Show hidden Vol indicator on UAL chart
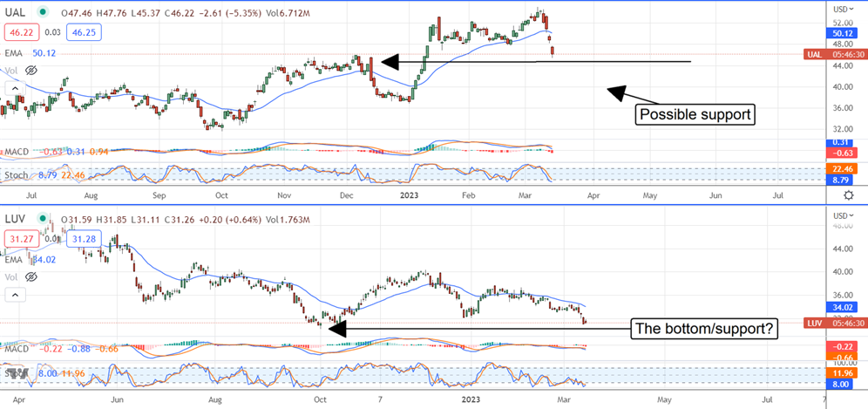This screenshot has height=409, width=868. click(x=31, y=70)
